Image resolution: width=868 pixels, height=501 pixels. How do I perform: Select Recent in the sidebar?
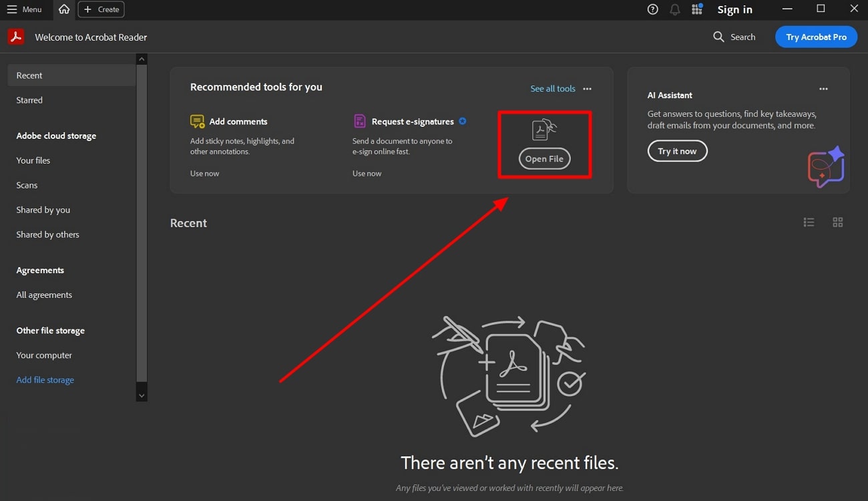tap(71, 75)
